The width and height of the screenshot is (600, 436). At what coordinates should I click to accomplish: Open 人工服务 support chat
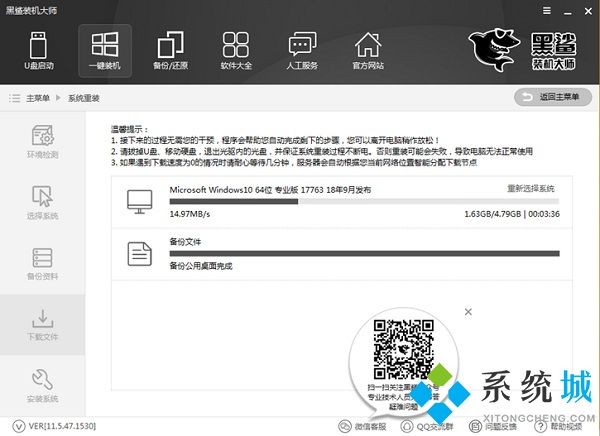[302, 51]
